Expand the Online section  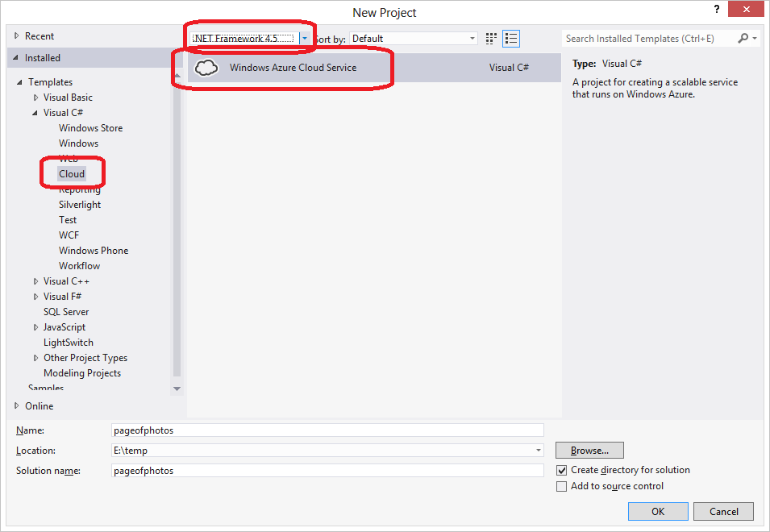pyautogui.click(x=18, y=405)
